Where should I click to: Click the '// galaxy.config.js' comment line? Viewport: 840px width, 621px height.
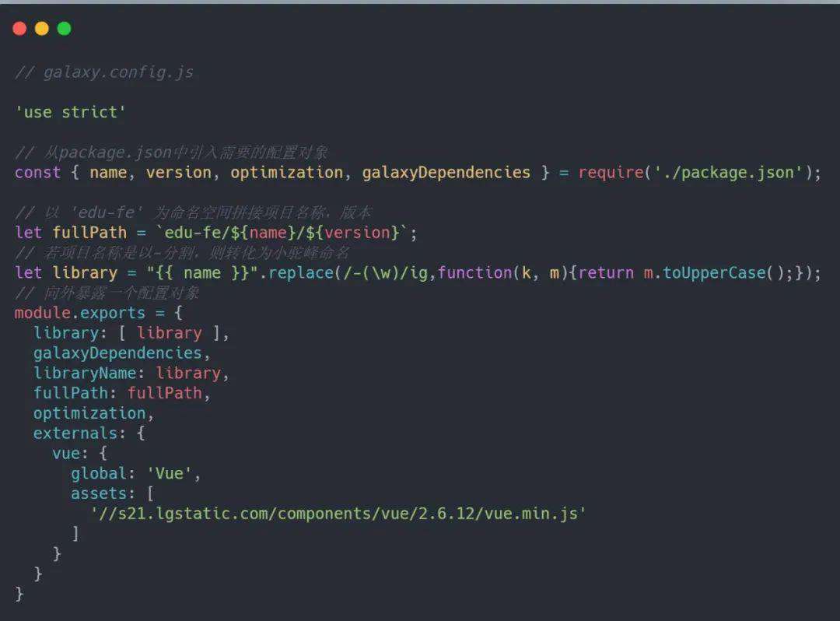tap(104, 72)
